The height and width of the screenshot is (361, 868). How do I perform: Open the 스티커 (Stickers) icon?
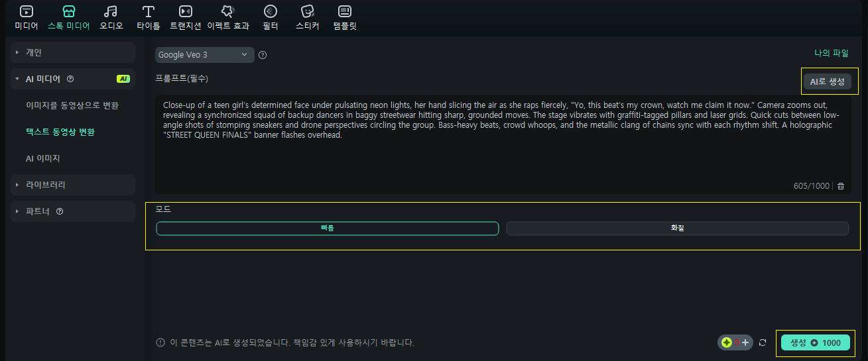pyautogui.click(x=307, y=11)
